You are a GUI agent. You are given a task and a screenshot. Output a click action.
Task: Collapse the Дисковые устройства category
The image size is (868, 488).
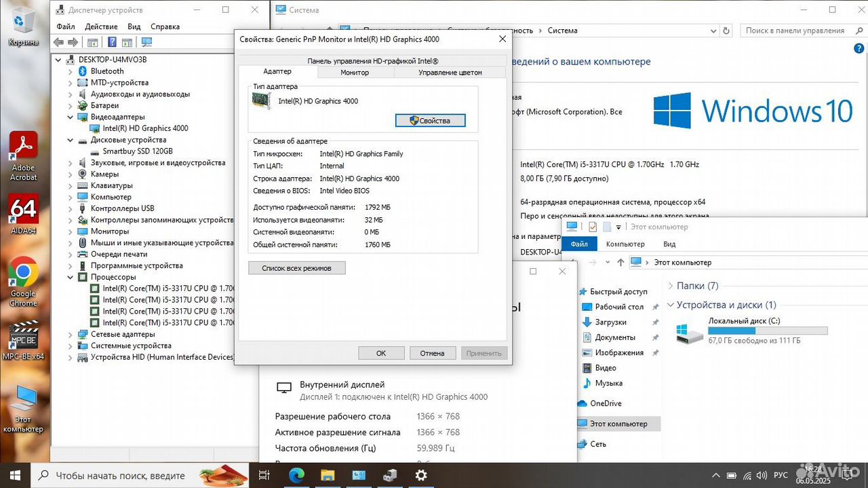[71, 140]
